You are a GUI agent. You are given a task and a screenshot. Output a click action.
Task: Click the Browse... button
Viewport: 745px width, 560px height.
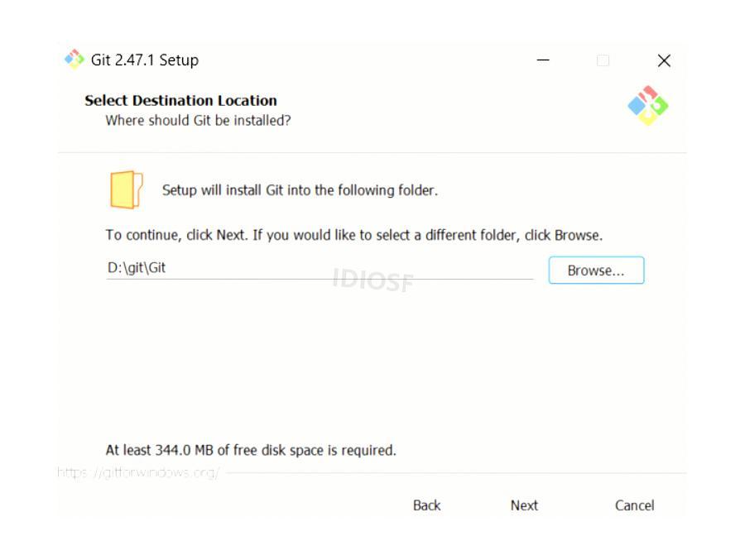click(x=596, y=270)
